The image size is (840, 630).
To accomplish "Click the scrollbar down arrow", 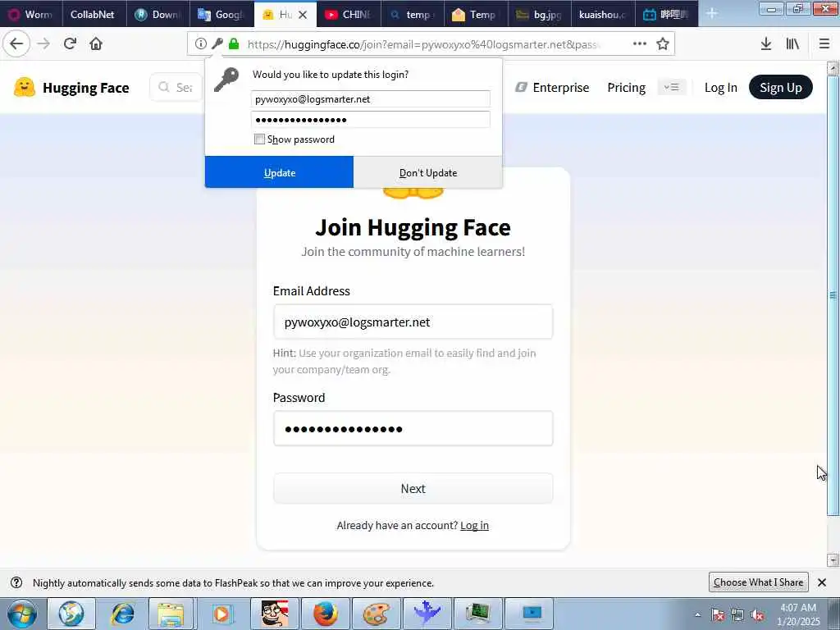I will click(833, 559).
